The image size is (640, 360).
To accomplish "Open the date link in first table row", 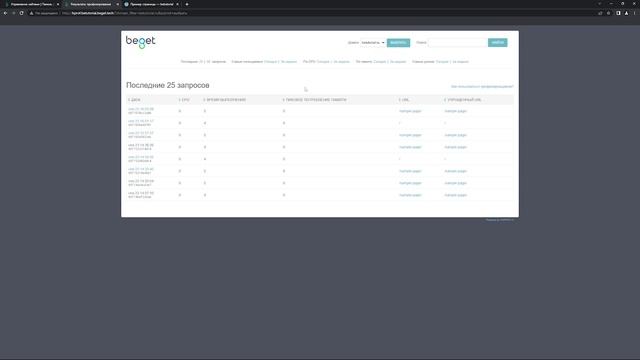I will pyautogui.click(x=141, y=109).
